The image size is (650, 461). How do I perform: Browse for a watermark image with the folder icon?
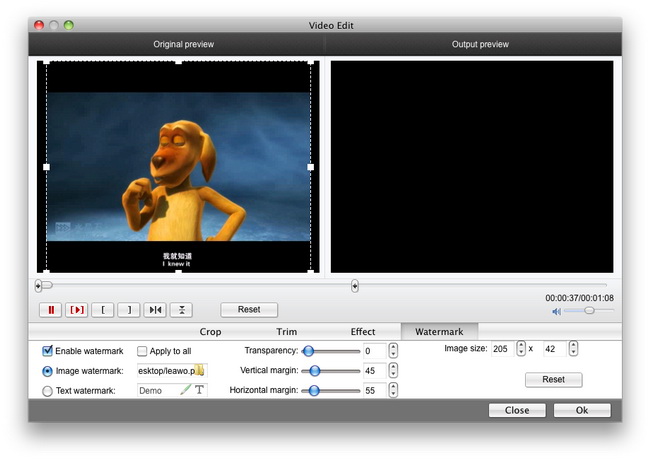coord(200,370)
